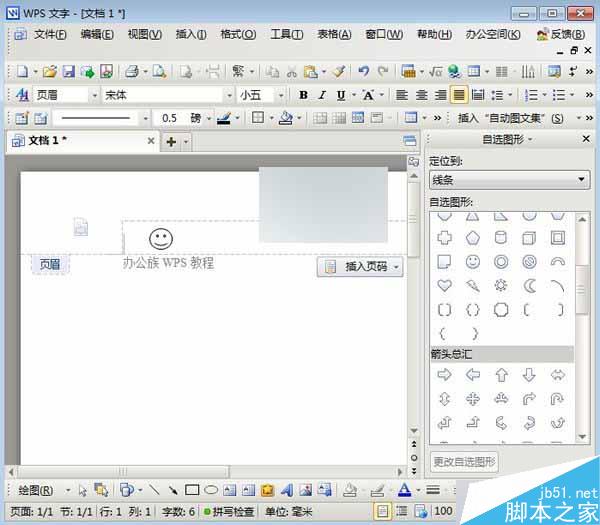Close the 自选图形 side panel
The height and width of the screenshot is (525, 600).
(586, 139)
